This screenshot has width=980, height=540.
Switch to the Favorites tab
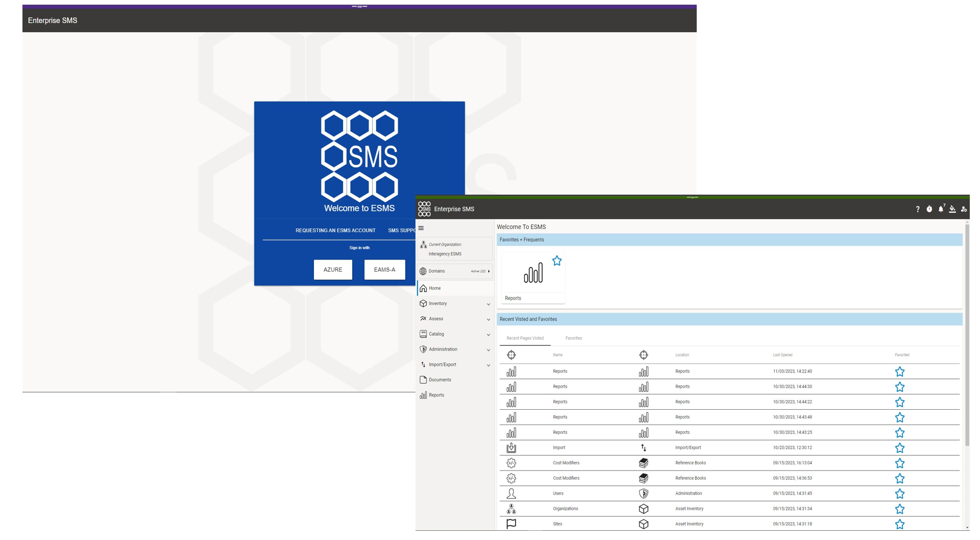(573, 339)
